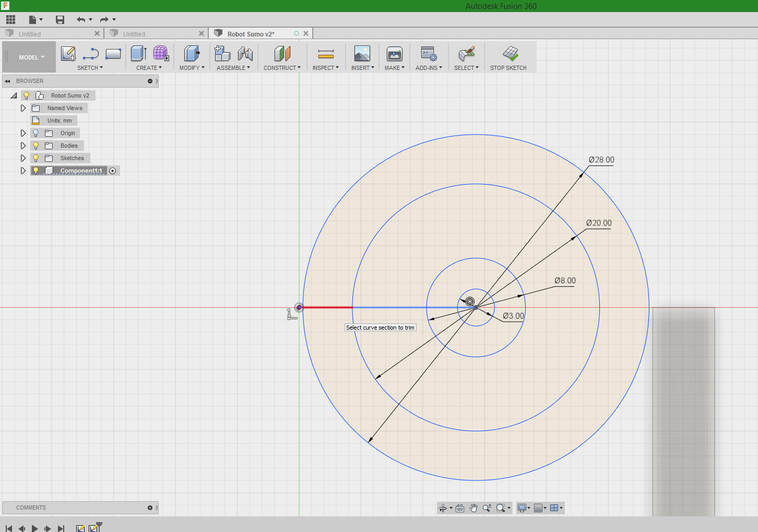Screen dimensions: 758x532
Task: Click the Stop Sketch icon
Action: coord(510,54)
